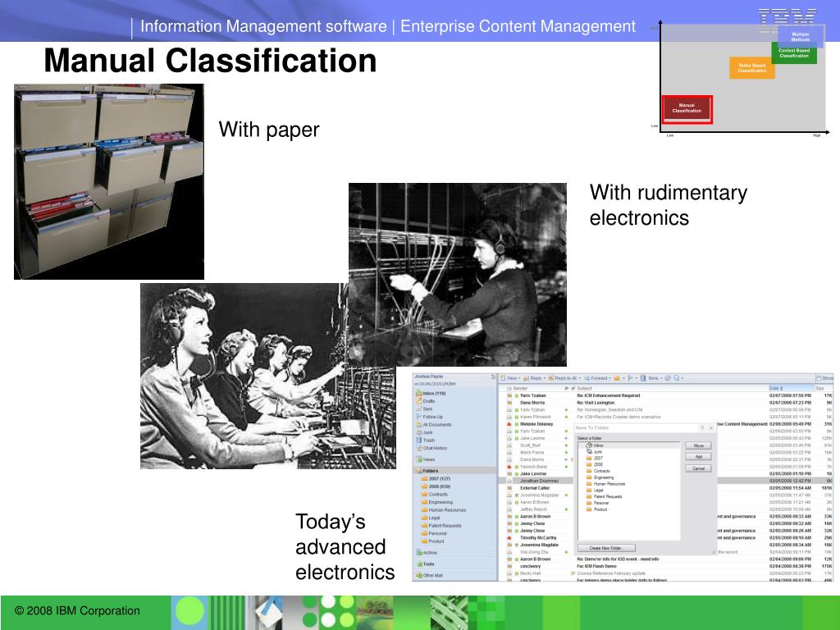This screenshot has width=840, height=630.
Task: Open the Archive section
Action: tap(427, 552)
